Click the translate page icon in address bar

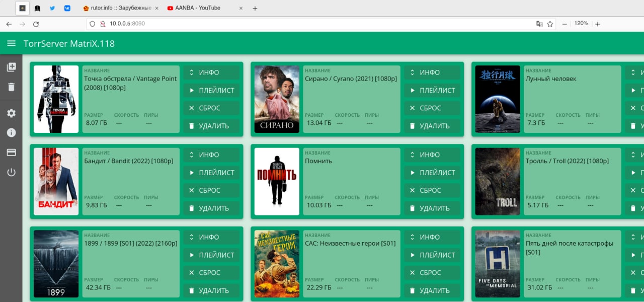point(539,24)
